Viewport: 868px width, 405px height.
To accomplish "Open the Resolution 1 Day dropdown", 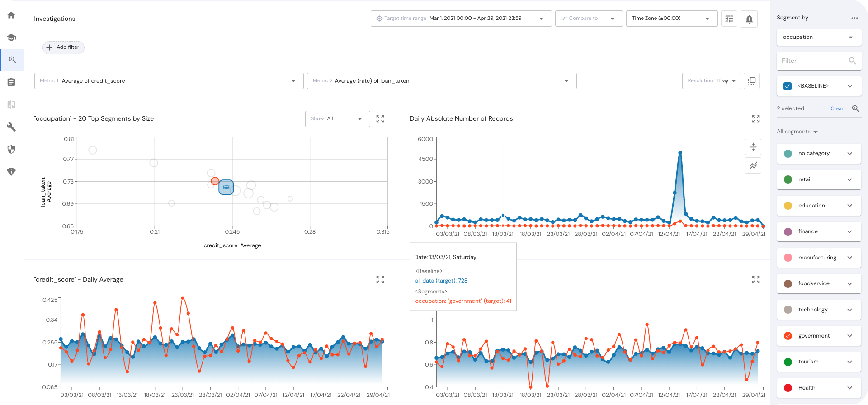I will 712,81.
